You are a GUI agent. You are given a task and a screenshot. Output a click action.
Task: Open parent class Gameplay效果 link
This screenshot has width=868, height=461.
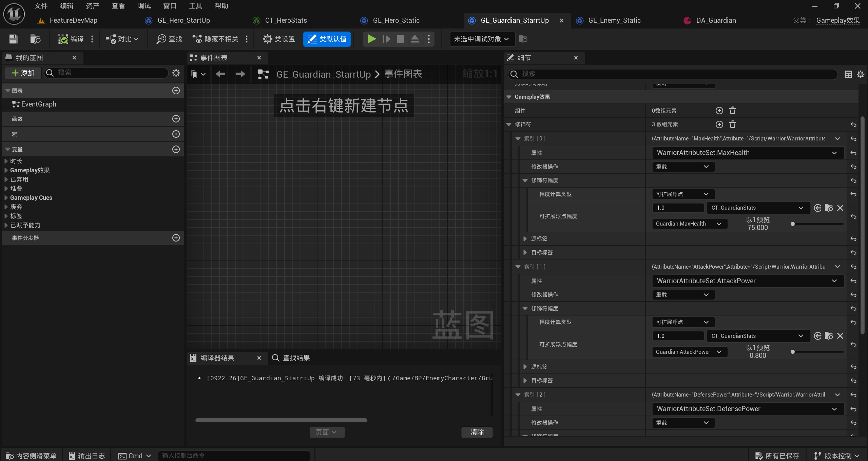click(838, 20)
